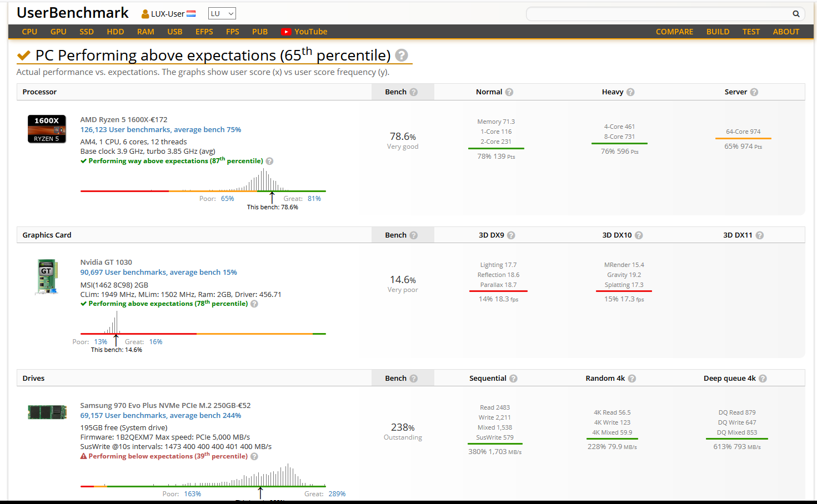The image size is (817, 504).
Task: Click the Nvidia GT 1030 card image
Action: coord(47,276)
